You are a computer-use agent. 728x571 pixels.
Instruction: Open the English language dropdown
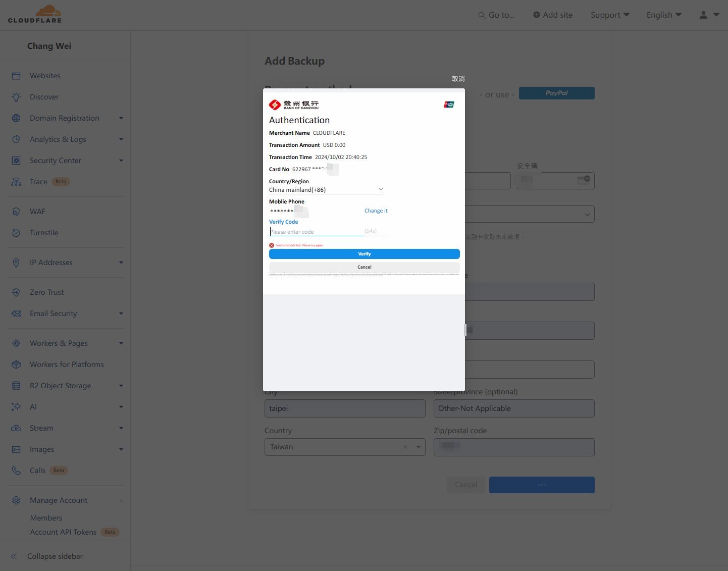click(x=664, y=15)
